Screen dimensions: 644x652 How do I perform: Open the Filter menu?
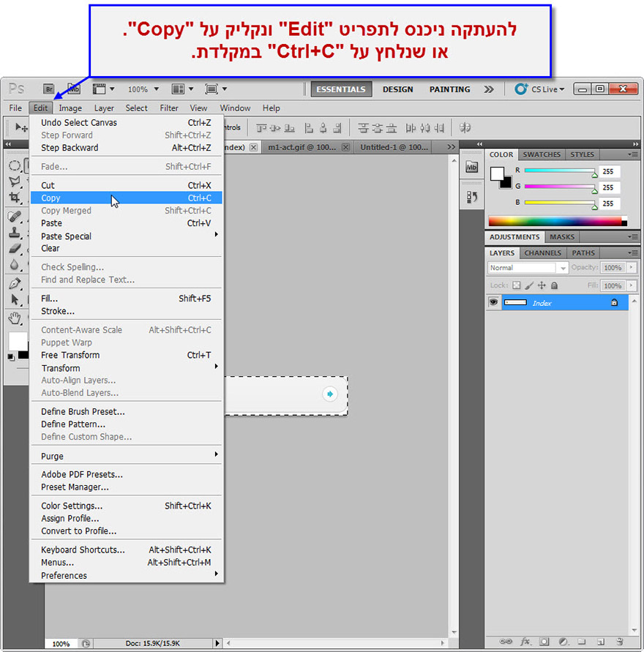pyautogui.click(x=169, y=108)
